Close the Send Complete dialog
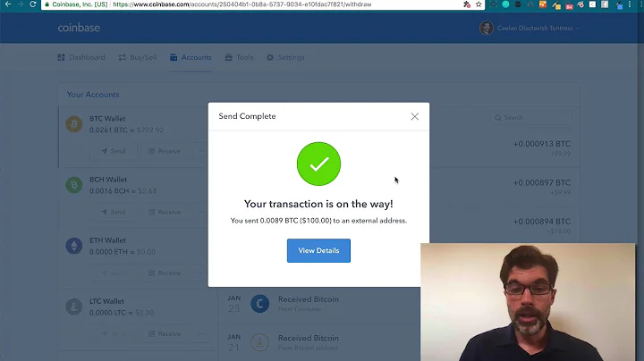 (x=415, y=116)
